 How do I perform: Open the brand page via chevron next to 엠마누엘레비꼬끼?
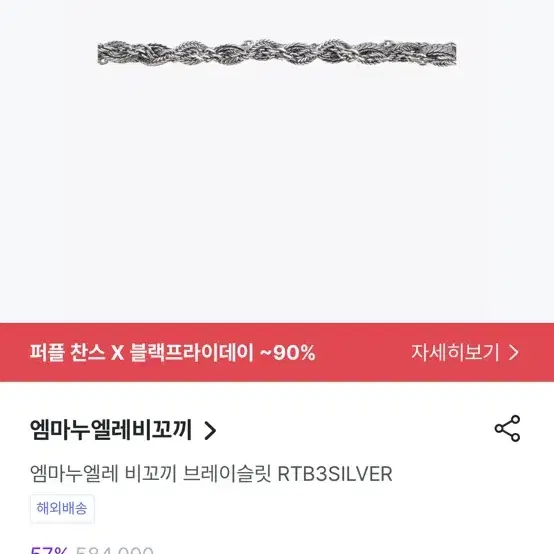tap(210, 430)
